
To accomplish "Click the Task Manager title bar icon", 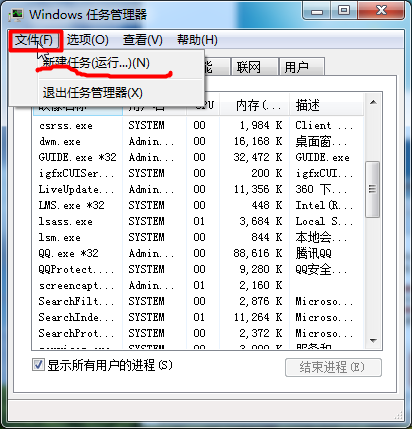I will (16, 14).
